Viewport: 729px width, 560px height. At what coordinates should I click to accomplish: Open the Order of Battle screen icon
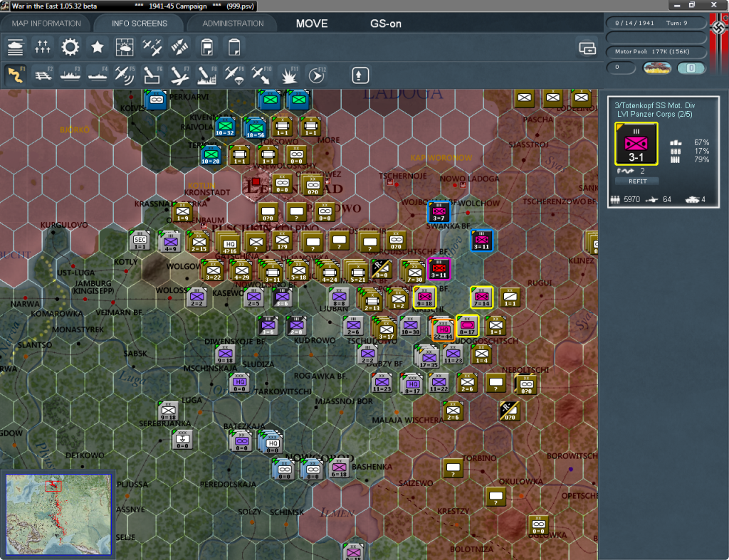16,47
